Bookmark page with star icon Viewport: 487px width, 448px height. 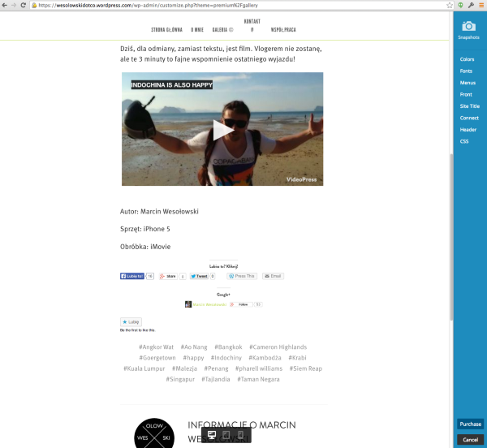coord(450,5)
